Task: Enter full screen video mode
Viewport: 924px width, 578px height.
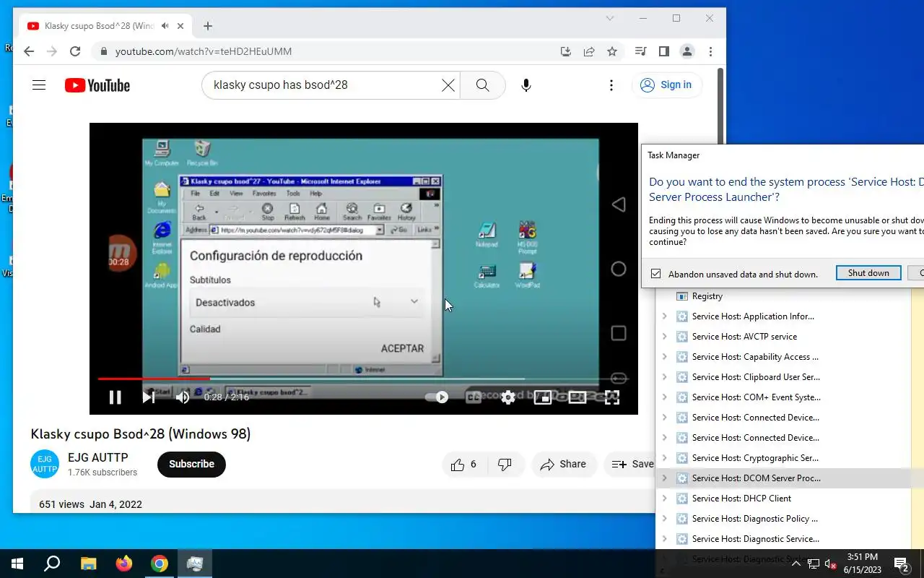Action: (x=611, y=397)
